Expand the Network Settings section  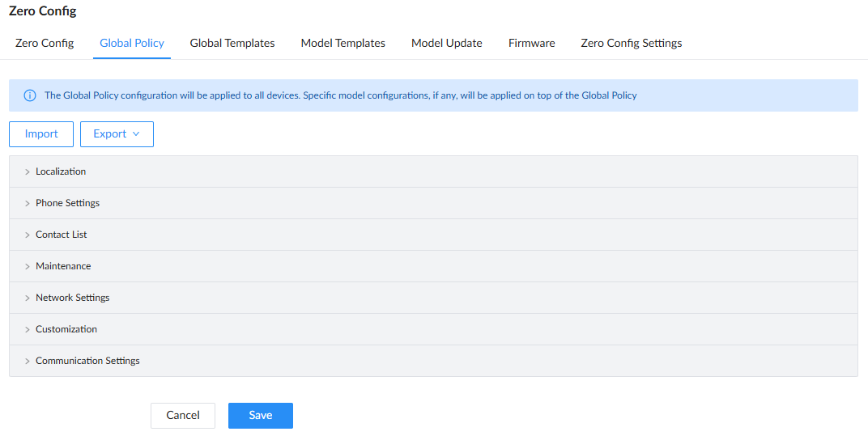[433, 298]
